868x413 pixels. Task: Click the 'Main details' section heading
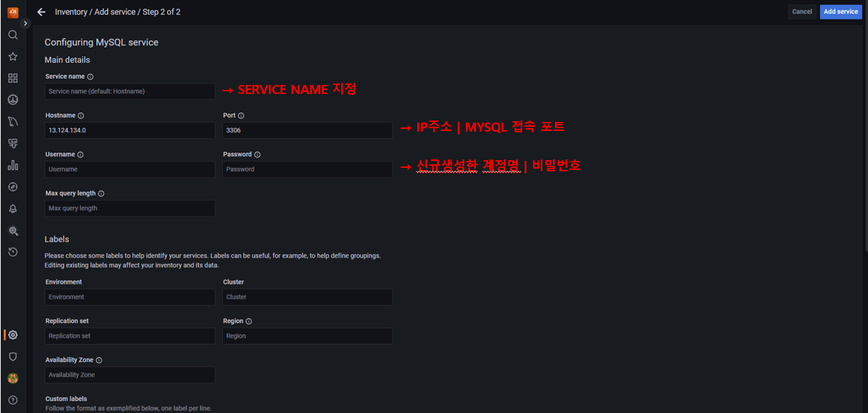coord(68,60)
